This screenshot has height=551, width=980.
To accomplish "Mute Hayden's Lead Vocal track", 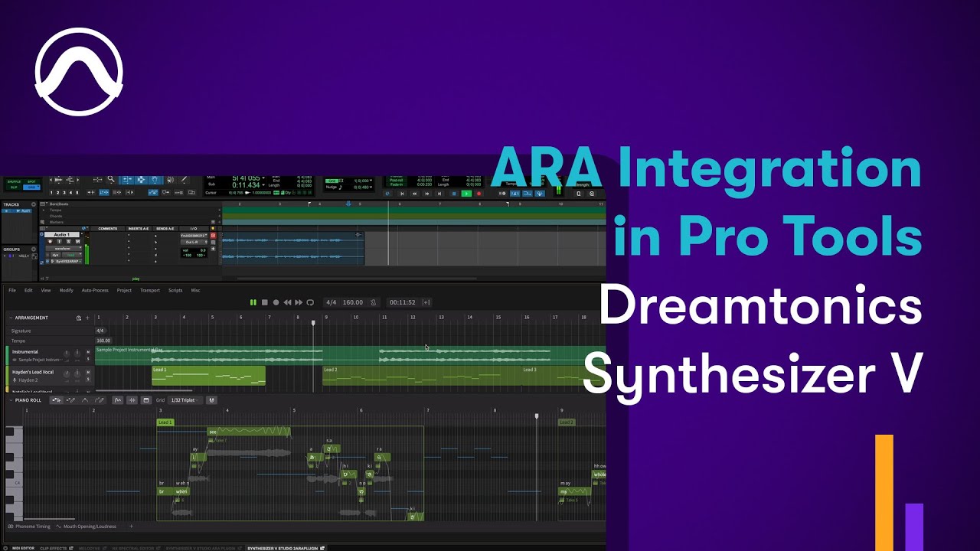I will (88, 372).
